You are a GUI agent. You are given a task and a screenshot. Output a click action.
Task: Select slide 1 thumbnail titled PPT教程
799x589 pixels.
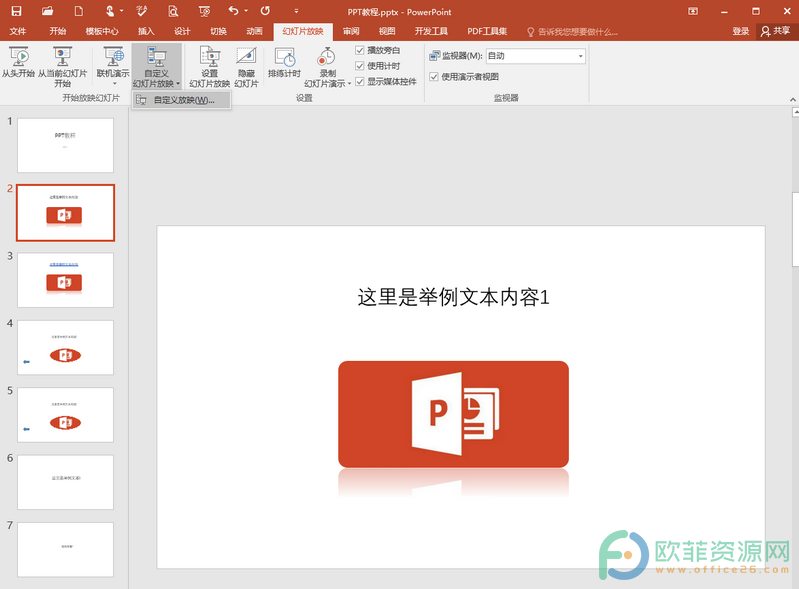pyautogui.click(x=65, y=145)
